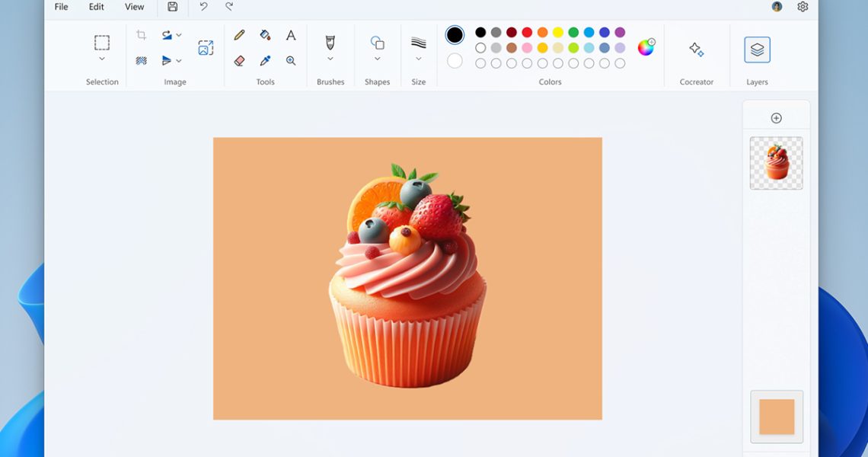
Task: Select the Fill bucket tool
Action: (x=265, y=35)
